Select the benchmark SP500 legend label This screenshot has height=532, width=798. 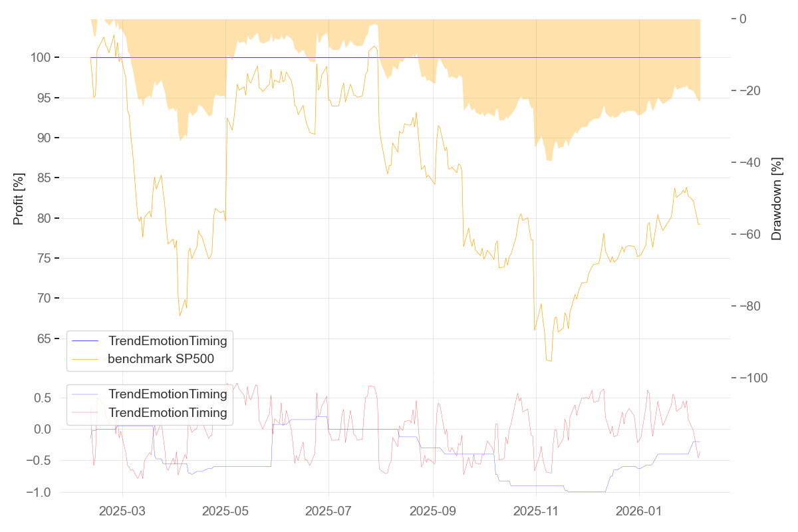pyautogui.click(x=170, y=360)
